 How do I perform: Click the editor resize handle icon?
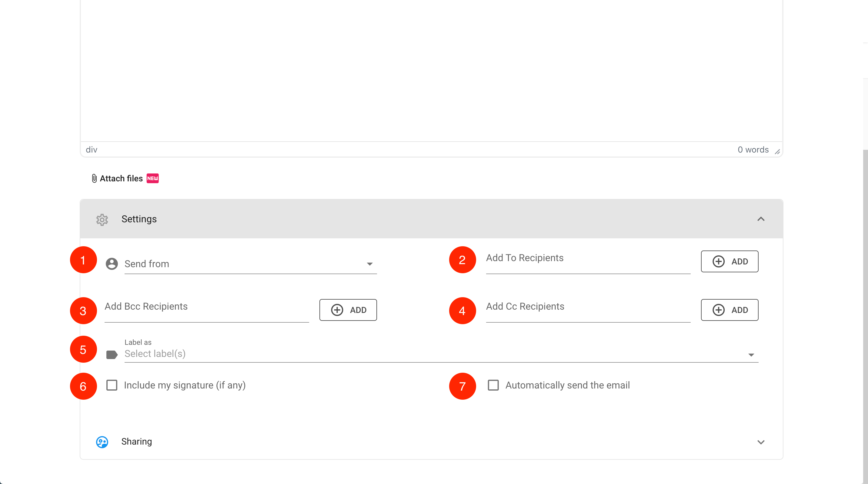pyautogui.click(x=777, y=152)
